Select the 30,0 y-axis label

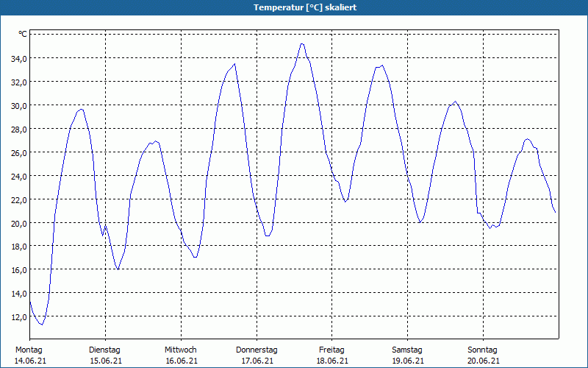click(x=18, y=105)
